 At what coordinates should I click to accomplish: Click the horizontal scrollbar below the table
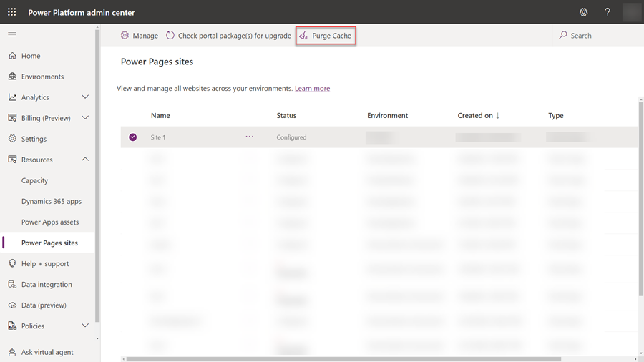pyautogui.click(x=343, y=359)
